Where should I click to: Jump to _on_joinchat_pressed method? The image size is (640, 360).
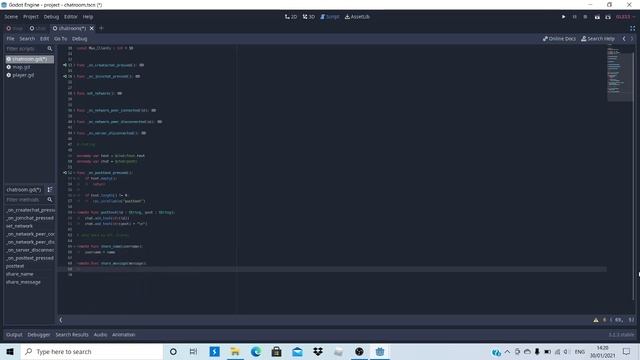[x=30, y=218]
